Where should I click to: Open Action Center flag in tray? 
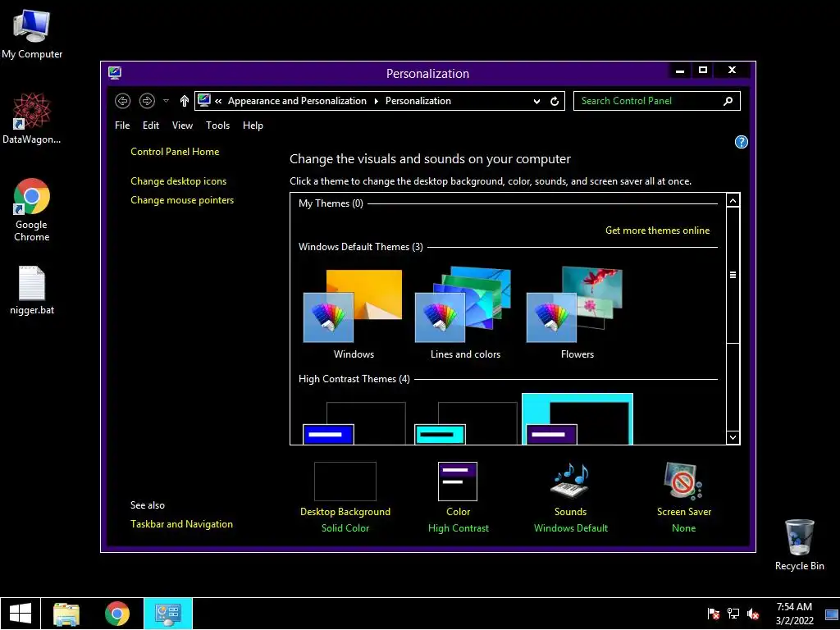(713, 614)
